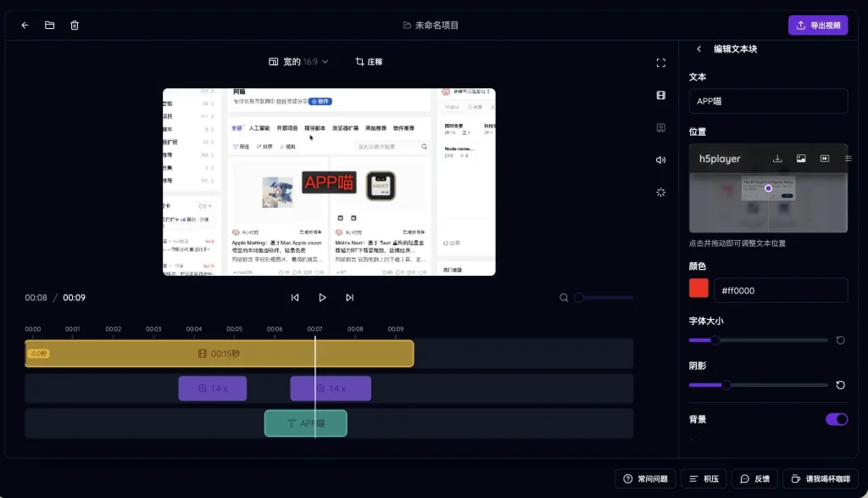Screen dimensions: 868x498
Task: Enter fullscreen preview mode
Action: pos(660,63)
